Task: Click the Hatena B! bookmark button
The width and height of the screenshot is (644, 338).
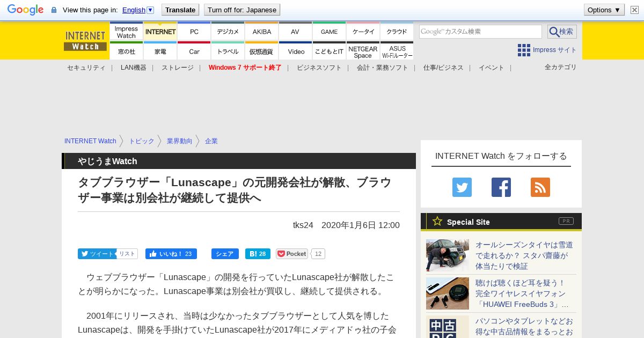Action: click(258, 254)
